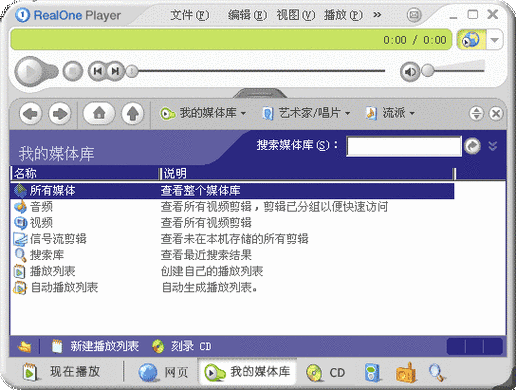Click the panel resize up/down arrows icon
Image resolution: width=516 pixels, height=390 pixels.
[x=476, y=113]
